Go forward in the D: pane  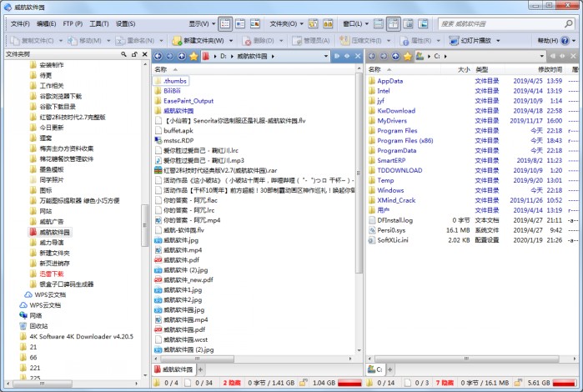170,56
